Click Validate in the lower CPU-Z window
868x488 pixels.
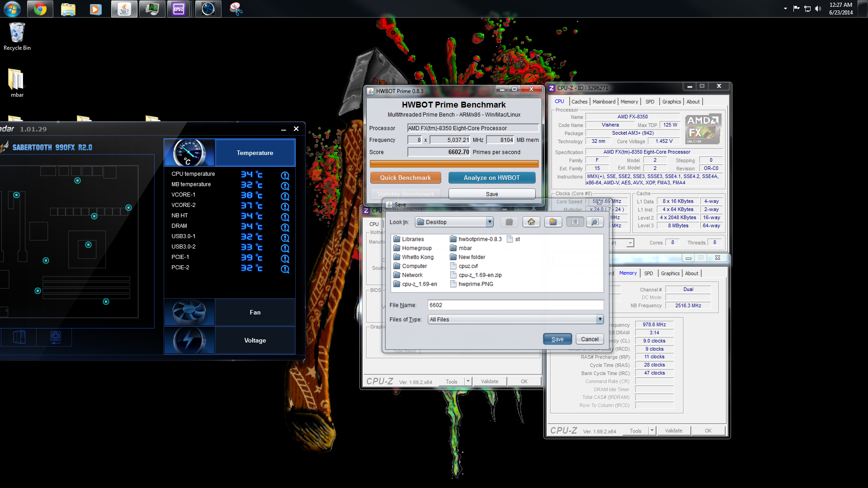click(674, 431)
